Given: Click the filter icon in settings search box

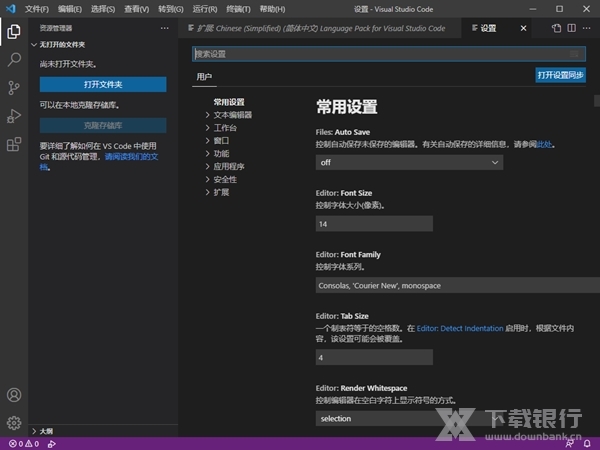Looking at the screenshot, I should (x=574, y=54).
